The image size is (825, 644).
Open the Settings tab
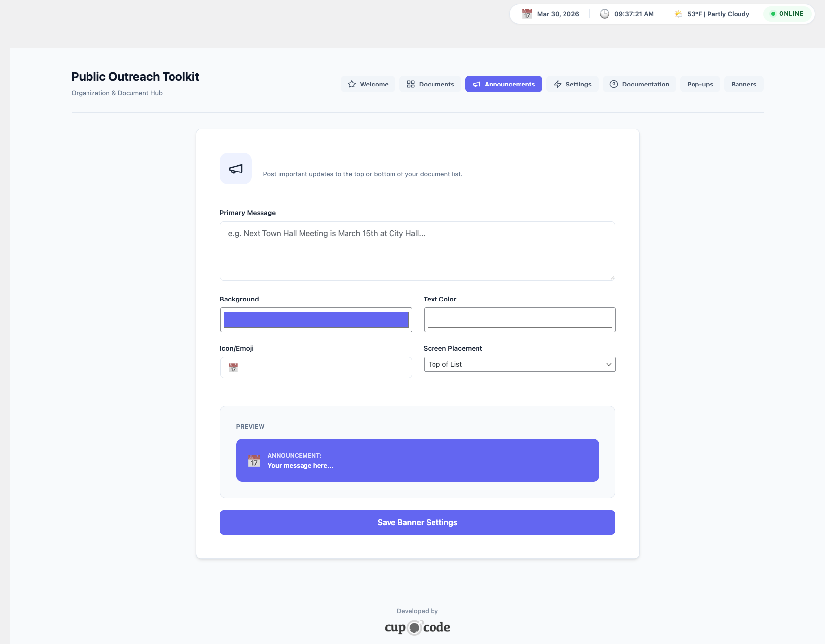coord(572,85)
